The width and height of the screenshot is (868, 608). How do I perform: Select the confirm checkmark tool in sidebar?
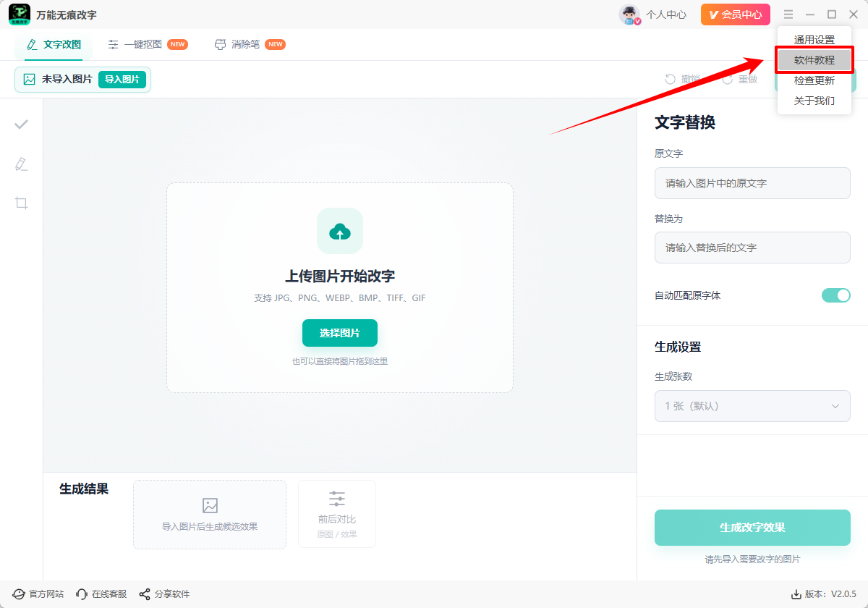(x=22, y=124)
